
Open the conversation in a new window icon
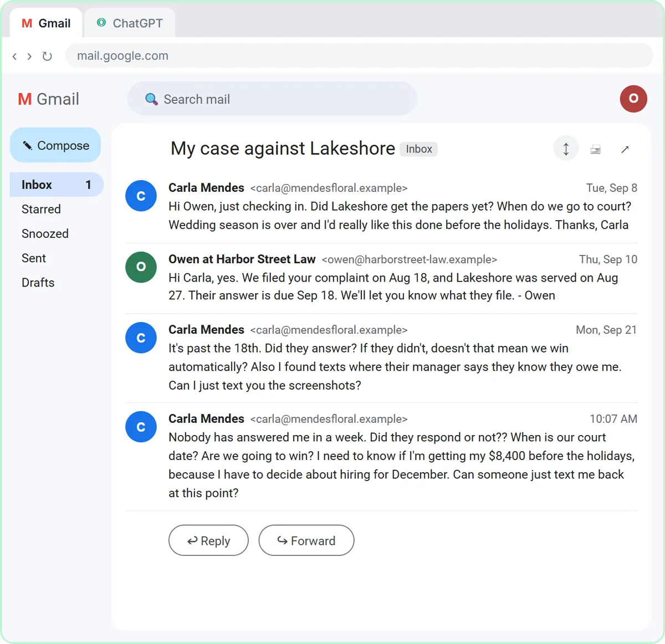(625, 150)
